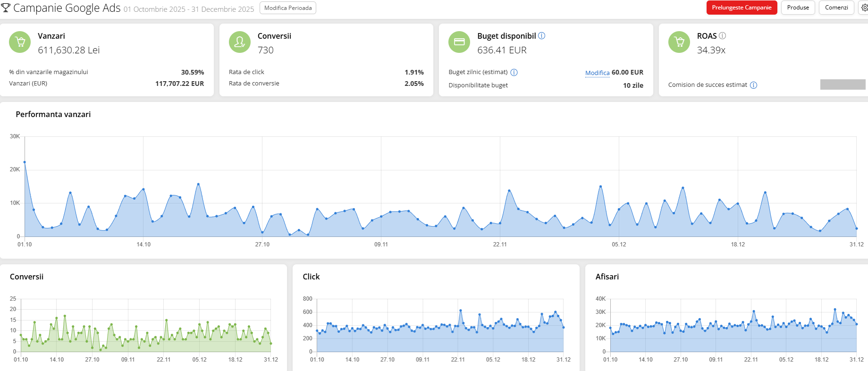Click the Modifica link for daily budget
The image size is (868, 371).
[597, 73]
